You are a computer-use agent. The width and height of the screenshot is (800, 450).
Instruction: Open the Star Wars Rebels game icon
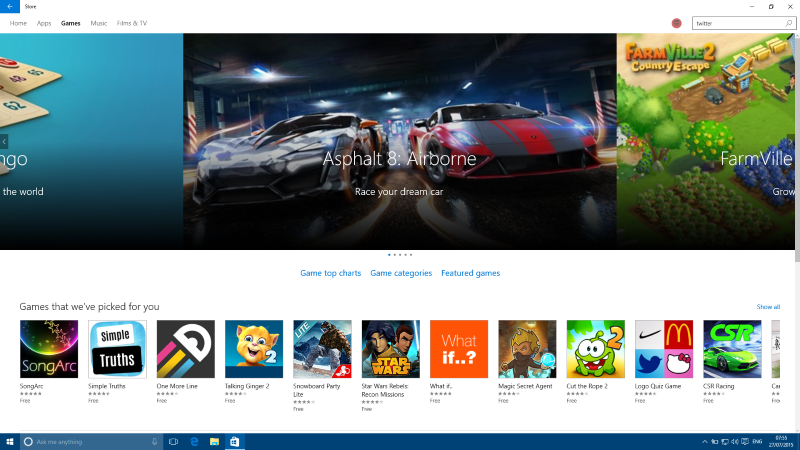pos(391,349)
